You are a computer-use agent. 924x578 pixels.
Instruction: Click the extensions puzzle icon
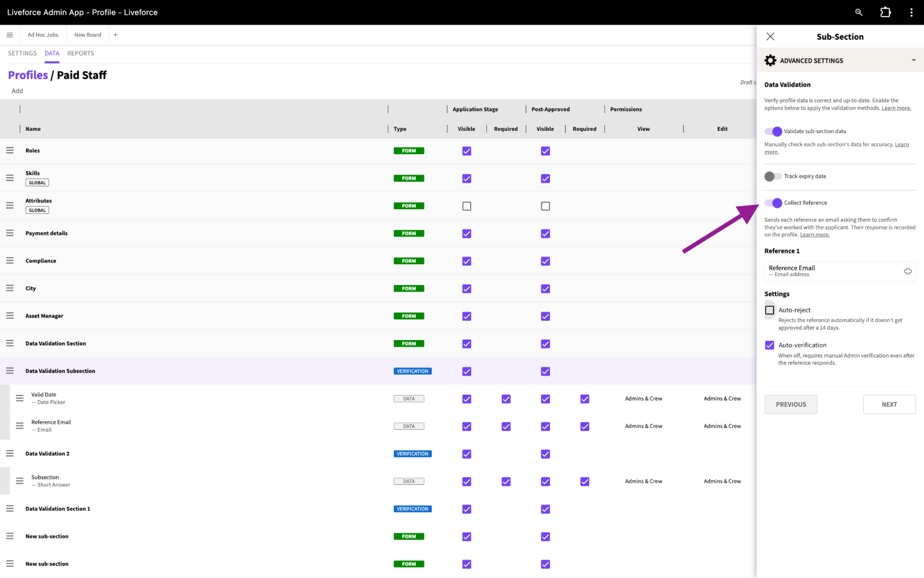pyautogui.click(x=885, y=12)
